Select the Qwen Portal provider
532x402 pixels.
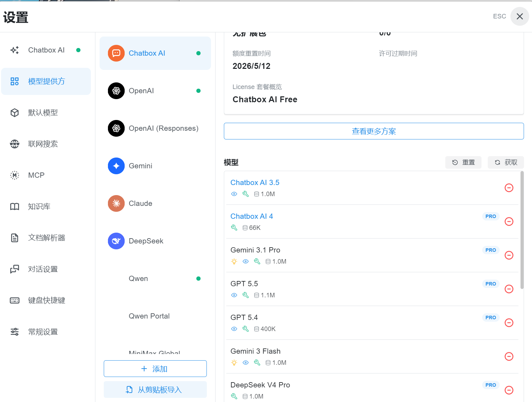(155, 316)
